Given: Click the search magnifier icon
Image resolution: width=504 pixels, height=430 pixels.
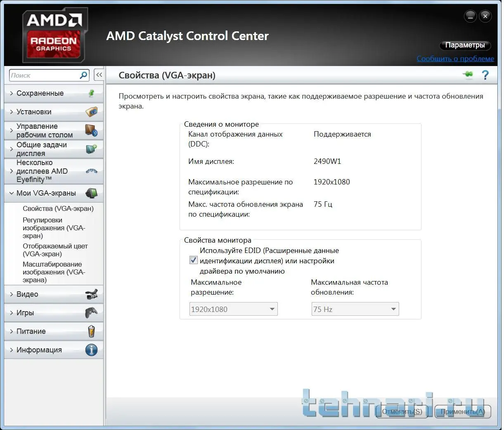Looking at the screenshot, I should click(83, 75).
